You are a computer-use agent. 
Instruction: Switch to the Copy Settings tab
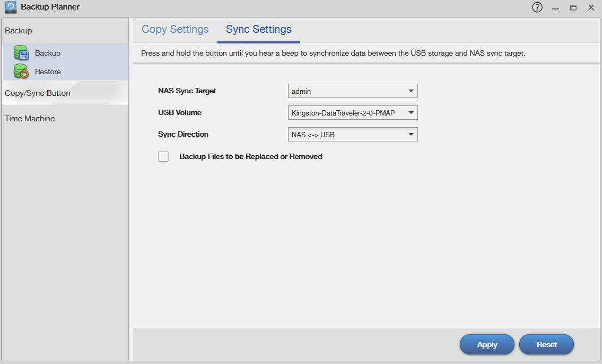[x=175, y=30]
